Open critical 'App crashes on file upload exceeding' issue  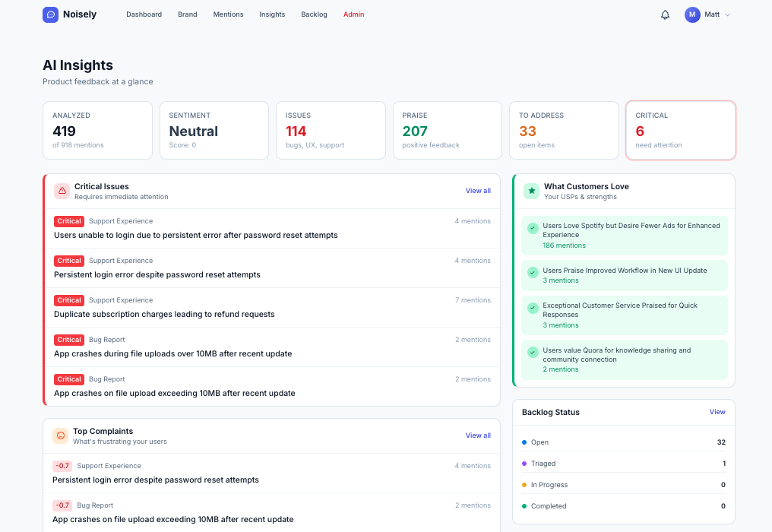click(272, 386)
